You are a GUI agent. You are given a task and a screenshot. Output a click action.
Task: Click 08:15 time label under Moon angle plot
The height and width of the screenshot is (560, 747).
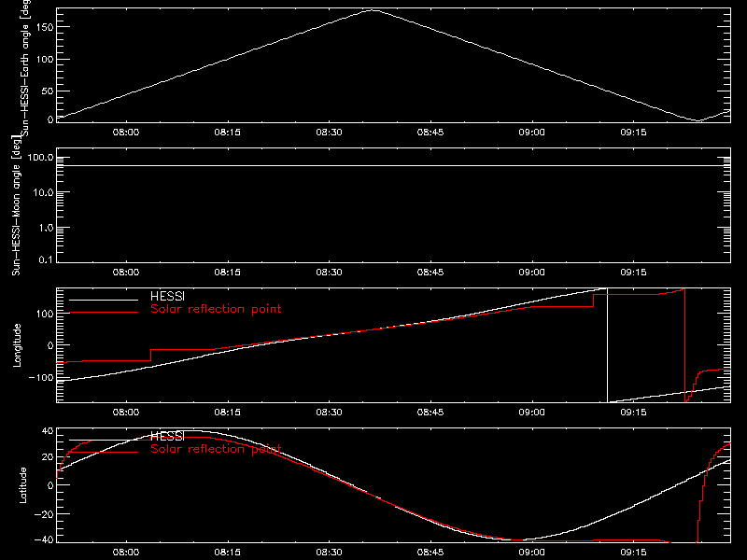[x=227, y=272]
